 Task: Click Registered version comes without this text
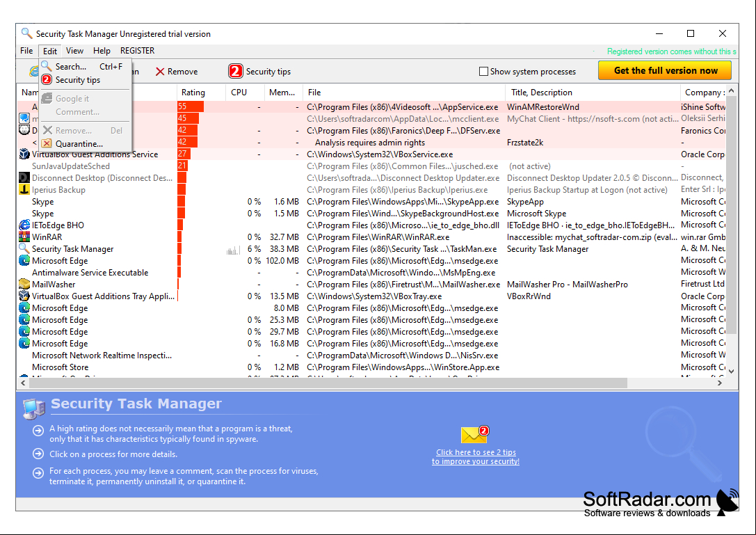coord(671,51)
